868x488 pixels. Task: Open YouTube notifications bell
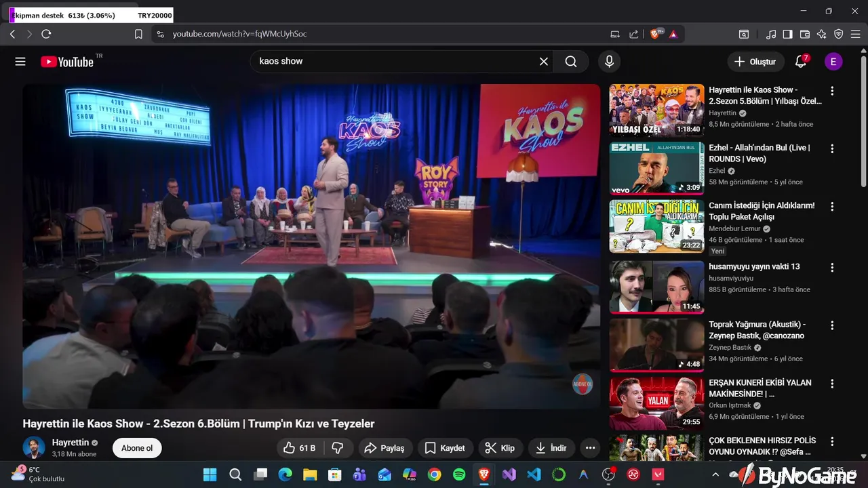801,62
